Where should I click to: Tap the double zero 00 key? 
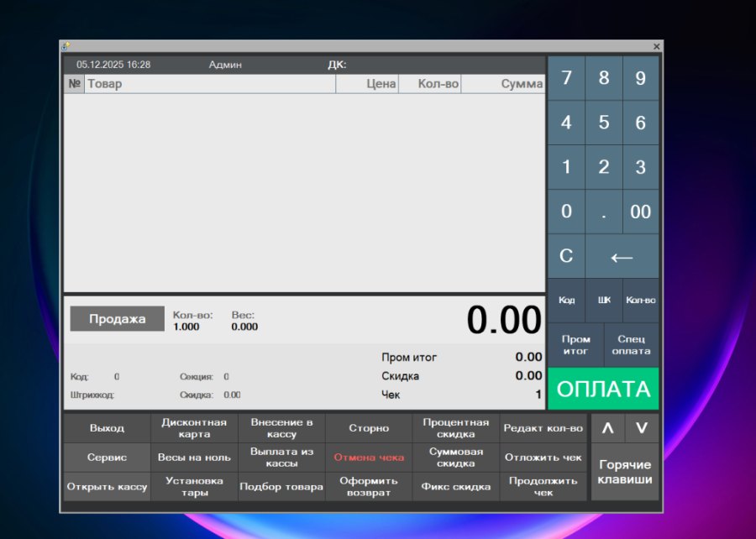coord(640,212)
